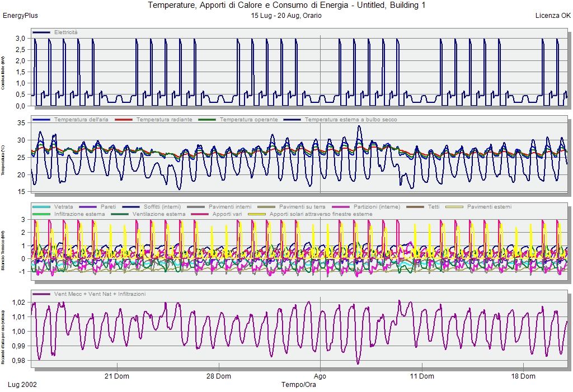Click the '-1' tick on heat balance axis
Image resolution: width=573 pixels, height=392 pixels.
coord(22,272)
